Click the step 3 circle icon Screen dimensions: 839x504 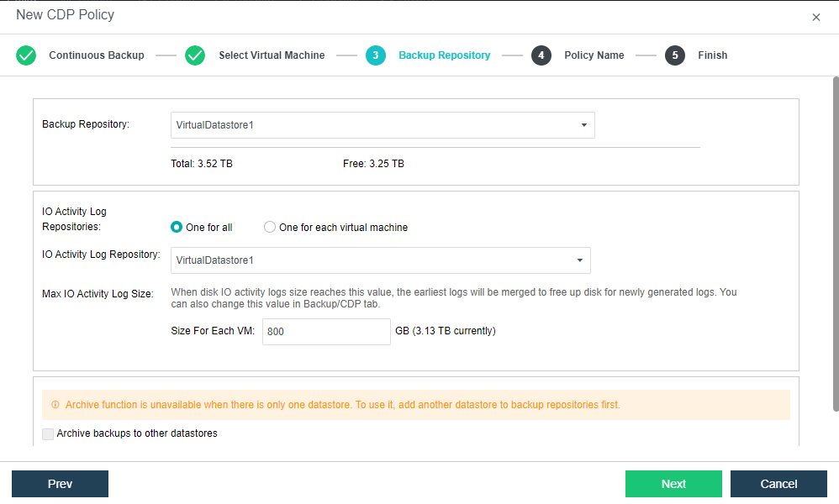376,55
